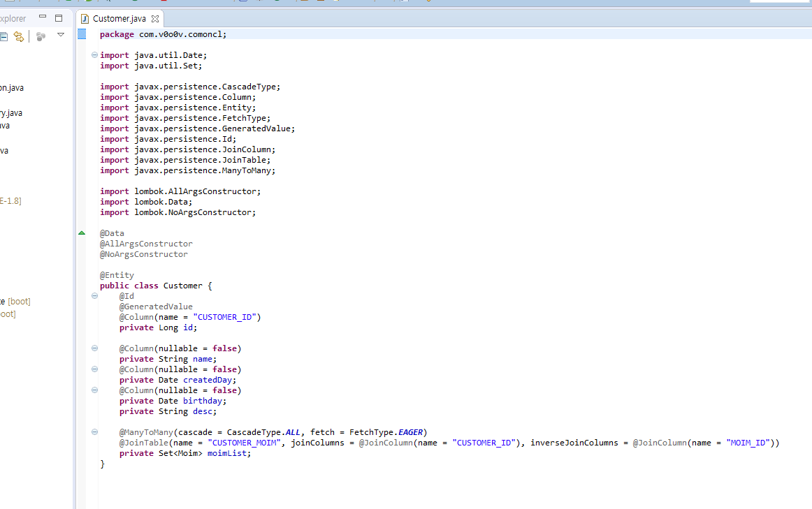Click the @AllArgsConstructor annotation
This screenshot has height=509, width=812.
(x=146, y=244)
